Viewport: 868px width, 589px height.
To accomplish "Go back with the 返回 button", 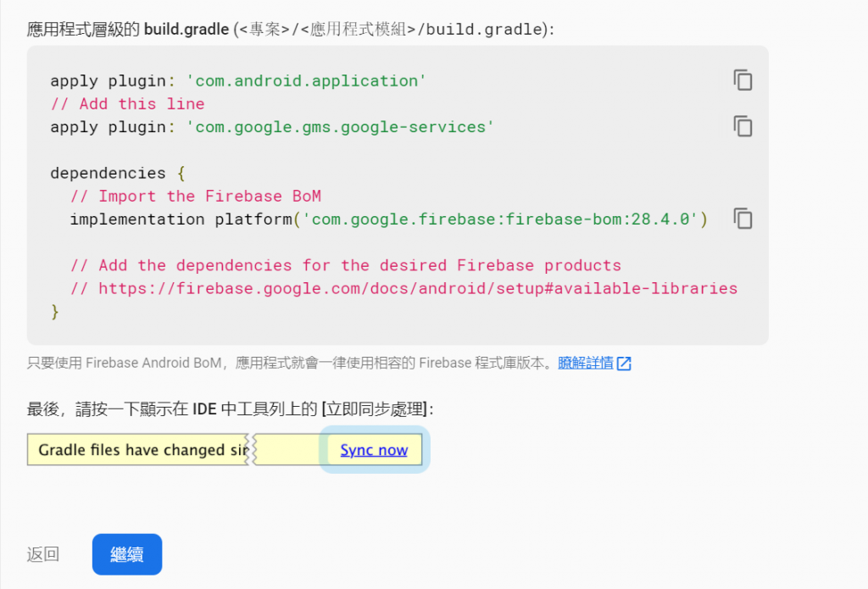I will (43, 554).
